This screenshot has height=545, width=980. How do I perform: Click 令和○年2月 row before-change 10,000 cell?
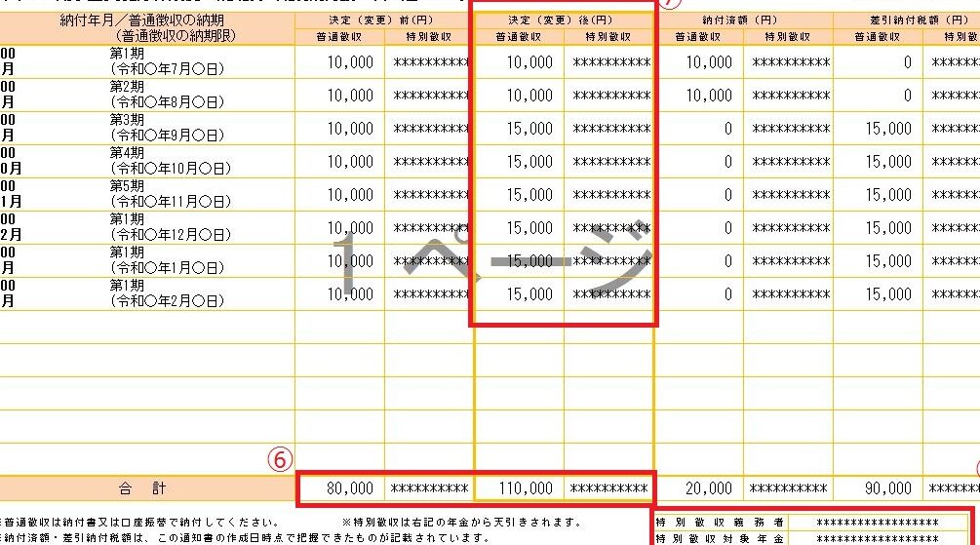point(350,294)
